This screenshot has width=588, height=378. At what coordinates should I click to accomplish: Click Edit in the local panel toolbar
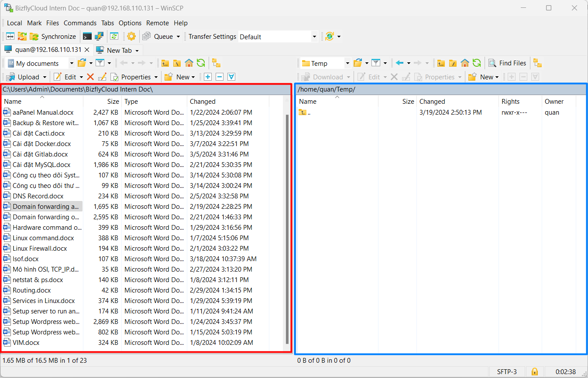[65, 77]
